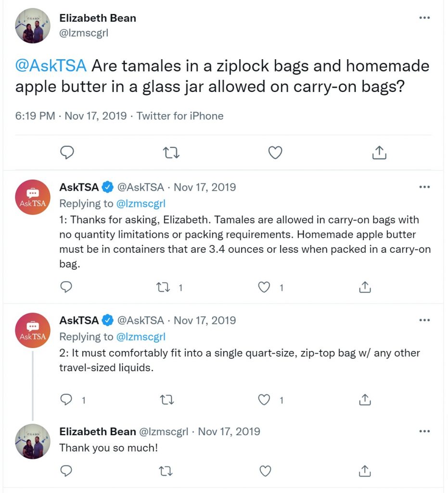The width and height of the screenshot is (448, 493).
Task: Open Elizabeth Bean's profile picture at top
Action: coord(33,26)
